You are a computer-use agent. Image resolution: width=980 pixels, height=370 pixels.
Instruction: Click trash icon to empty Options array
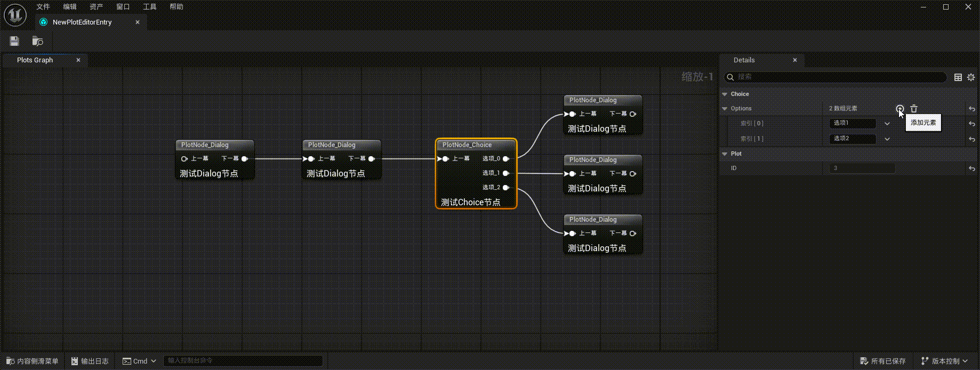(x=914, y=109)
